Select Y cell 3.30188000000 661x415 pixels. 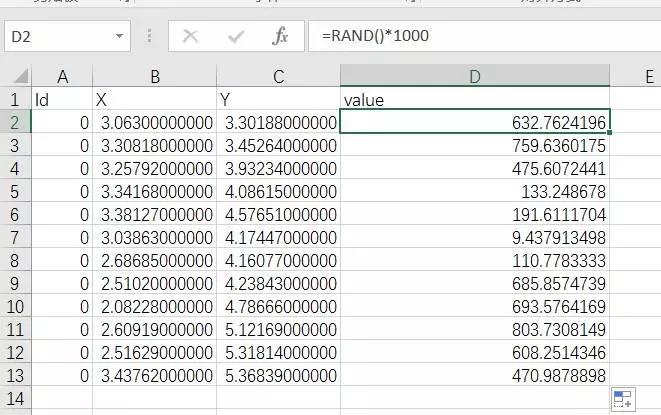click(x=278, y=122)
